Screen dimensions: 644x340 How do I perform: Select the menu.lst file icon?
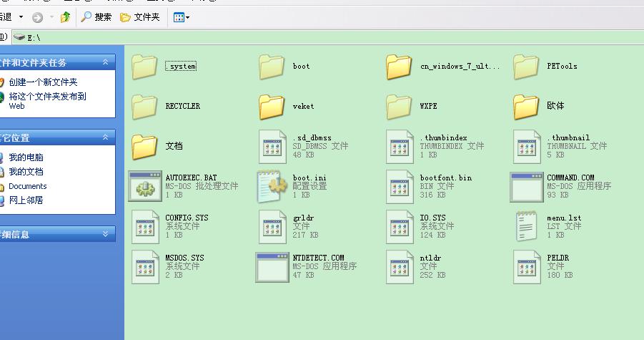[x=527, y=225]
